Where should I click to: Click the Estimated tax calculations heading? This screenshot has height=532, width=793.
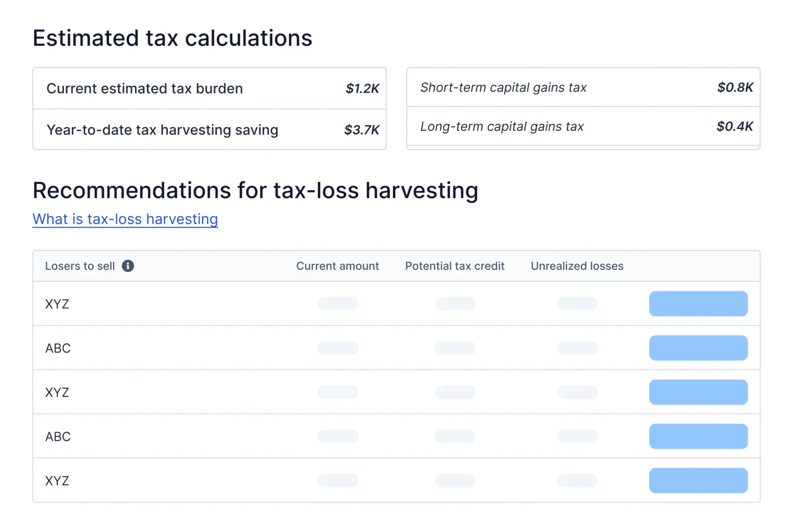coord(172,38)
